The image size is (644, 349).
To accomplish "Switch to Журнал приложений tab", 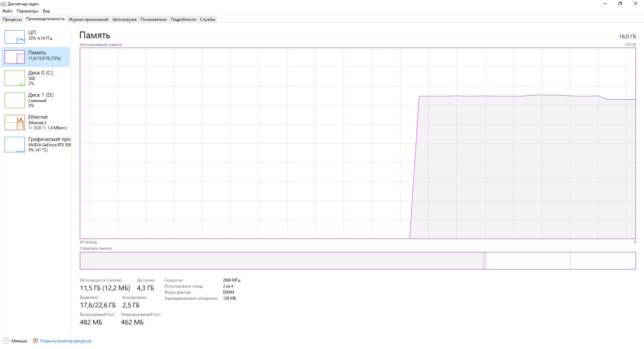I will (89, 19).
